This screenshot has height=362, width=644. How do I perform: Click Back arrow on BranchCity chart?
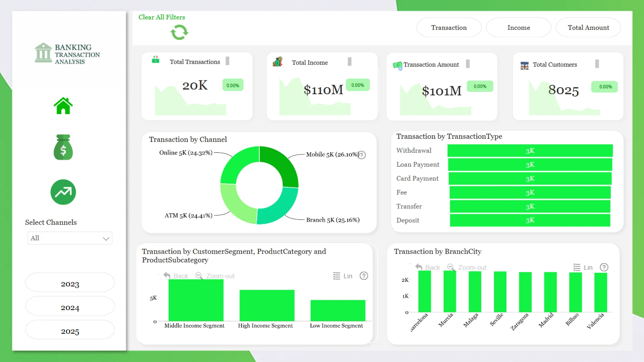click(x=428, y=267)
